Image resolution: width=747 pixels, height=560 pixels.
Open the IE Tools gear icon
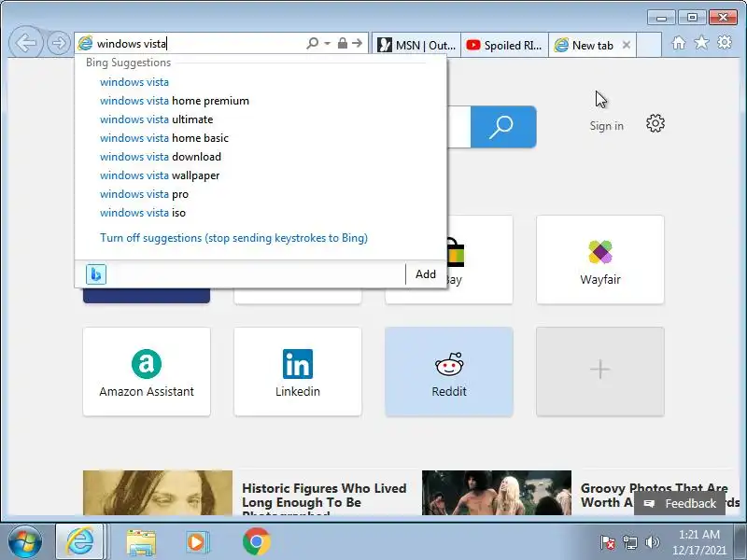pos(725,42)
